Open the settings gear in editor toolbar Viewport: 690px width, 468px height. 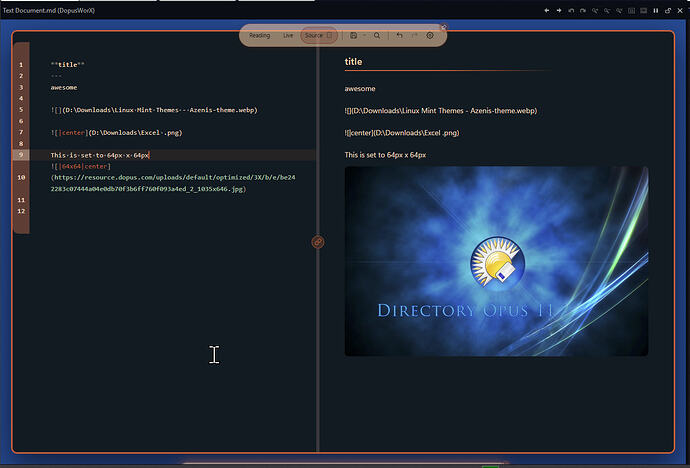coord(430,35)
